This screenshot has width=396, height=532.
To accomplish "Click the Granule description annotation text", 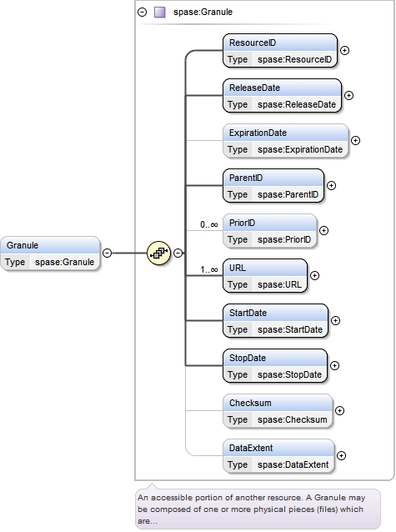I will pyautogui.click(x=251, y=509).
